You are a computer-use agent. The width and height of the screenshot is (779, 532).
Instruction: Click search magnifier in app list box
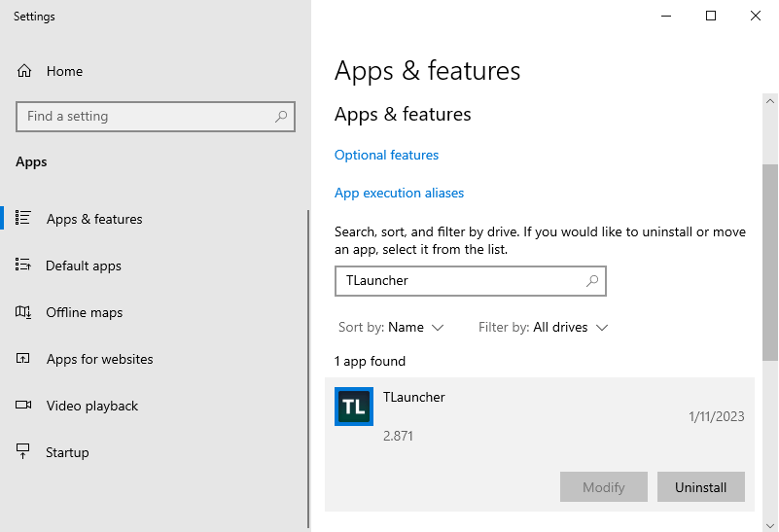[592, 281]
